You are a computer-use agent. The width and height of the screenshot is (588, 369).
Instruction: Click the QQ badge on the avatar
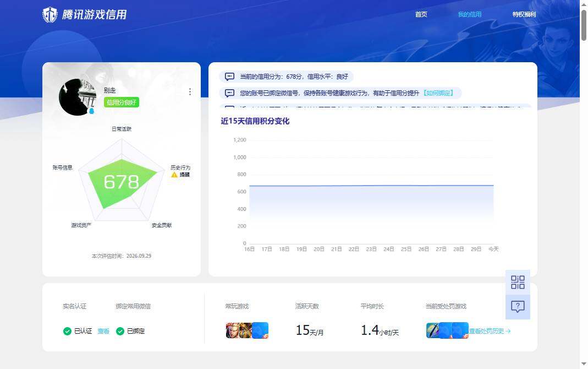point(91,111)
